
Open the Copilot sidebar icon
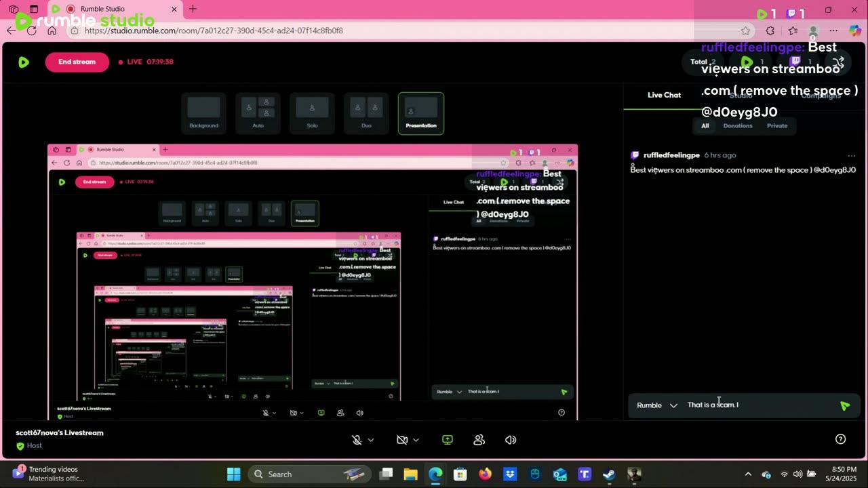tap(854, 30)
